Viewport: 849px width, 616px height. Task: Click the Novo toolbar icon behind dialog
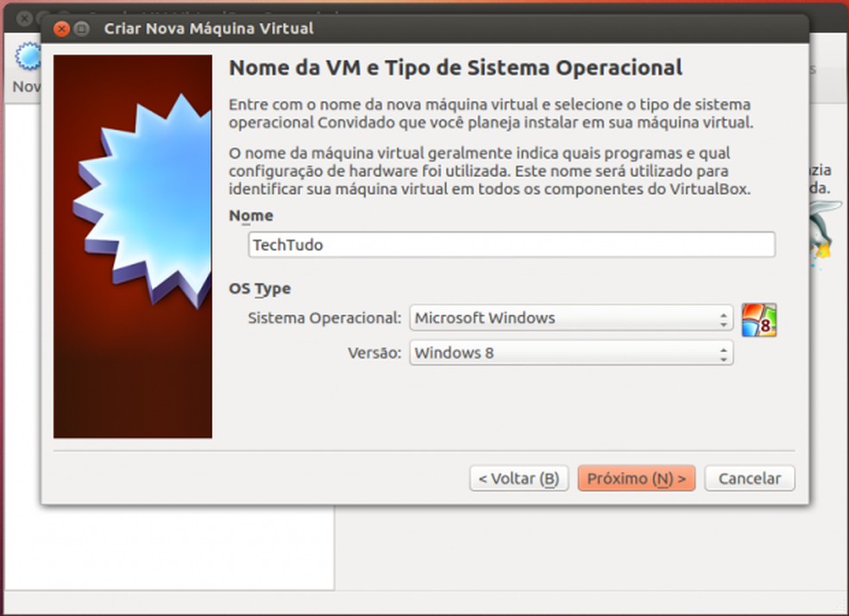27,57
